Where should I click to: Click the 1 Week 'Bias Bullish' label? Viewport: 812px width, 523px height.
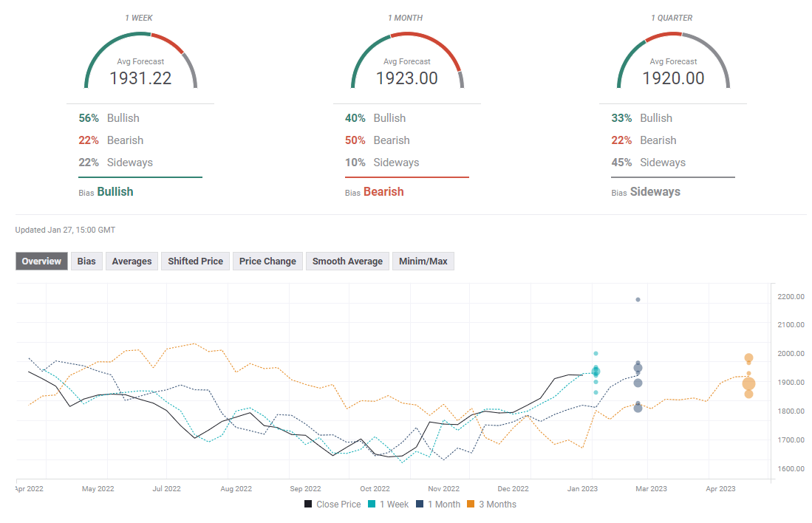pyautogui.click(x=115, y=192)
